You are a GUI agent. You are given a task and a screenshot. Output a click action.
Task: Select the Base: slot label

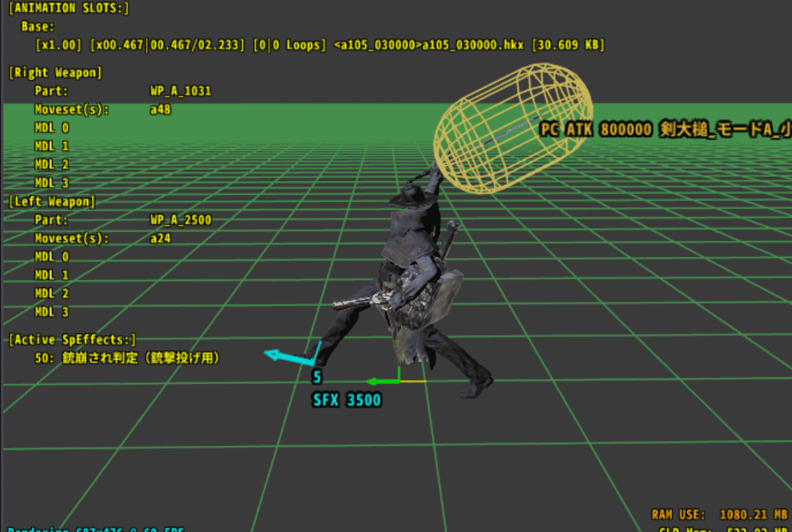click(38, 27)
